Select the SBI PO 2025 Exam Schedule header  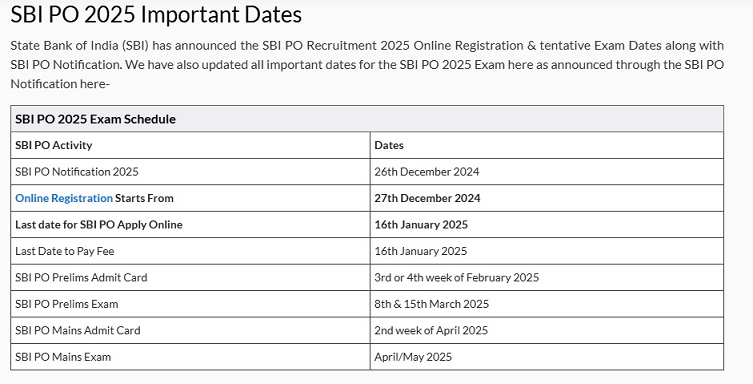(367, 119)
